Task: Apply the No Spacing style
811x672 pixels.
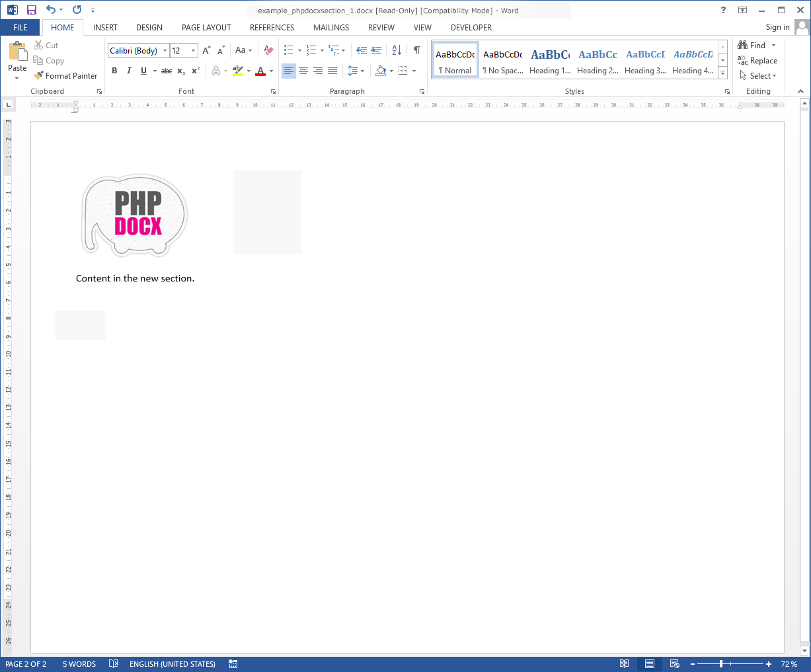Action: tap(502, 59)
